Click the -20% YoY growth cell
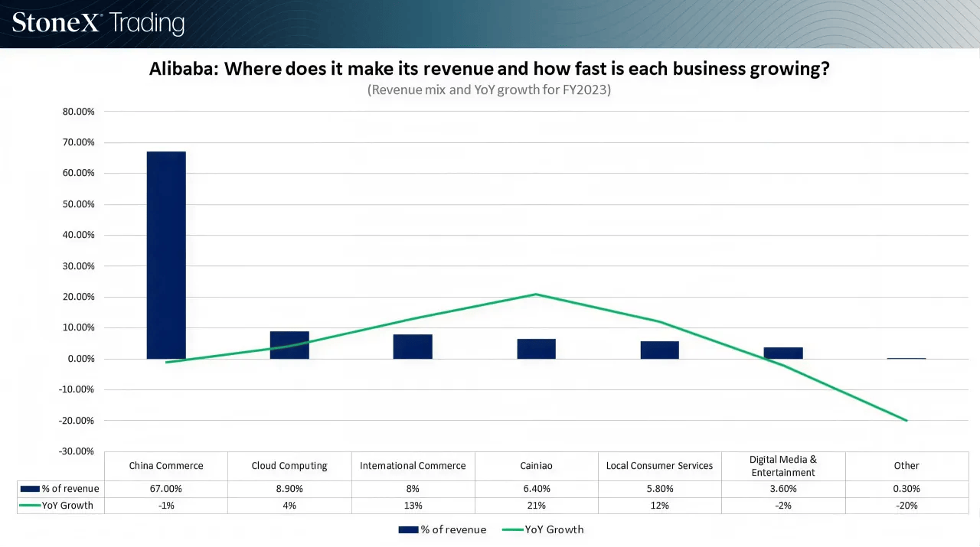This screenshot has height=547, width=980. pyautogui.click(x=906, y=506)
